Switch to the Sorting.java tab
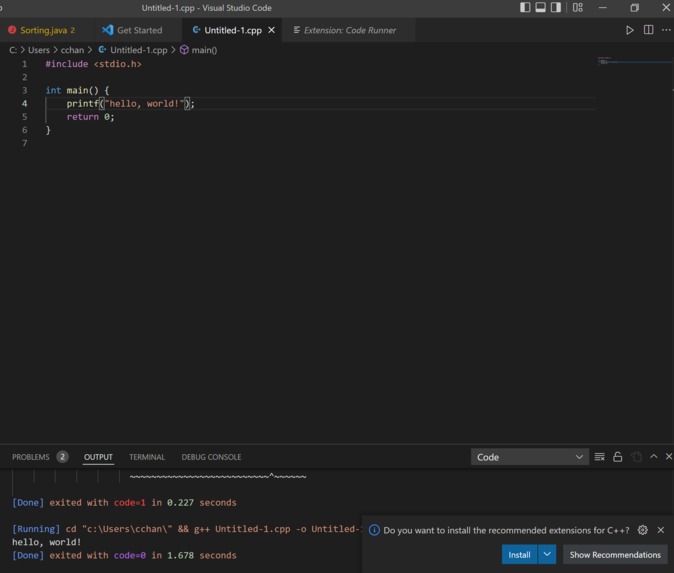Screen dimensions: 674x573 coord(48,30)
